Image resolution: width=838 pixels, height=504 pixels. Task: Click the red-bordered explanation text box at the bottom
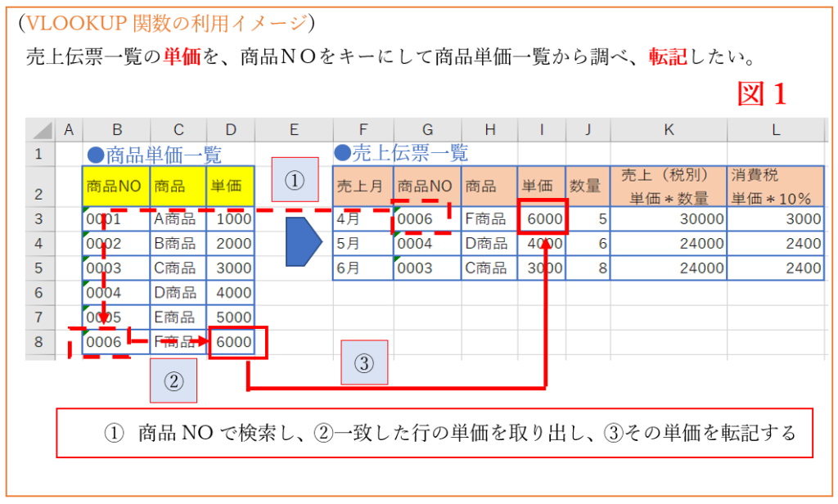(434, 433)
